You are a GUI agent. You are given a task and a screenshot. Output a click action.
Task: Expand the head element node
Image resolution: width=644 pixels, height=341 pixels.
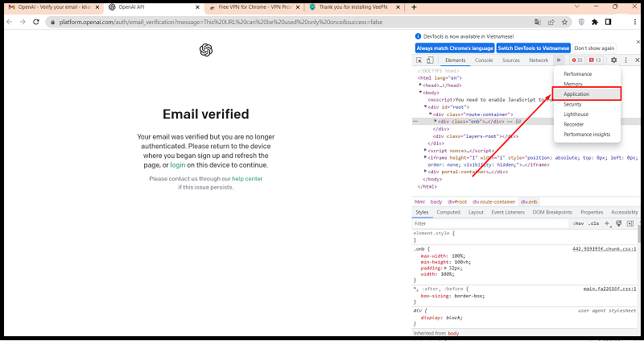coord(420,85)
